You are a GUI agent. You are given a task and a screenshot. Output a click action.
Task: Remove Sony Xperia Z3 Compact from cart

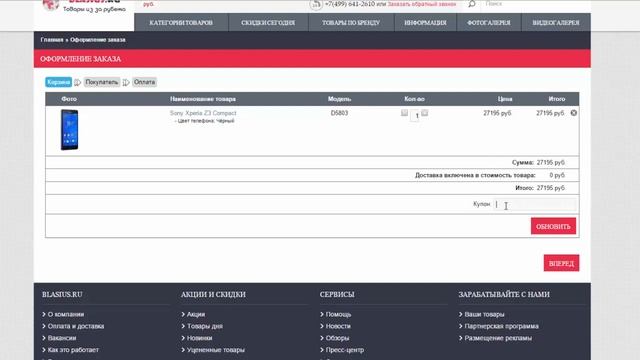click(573, 113)
